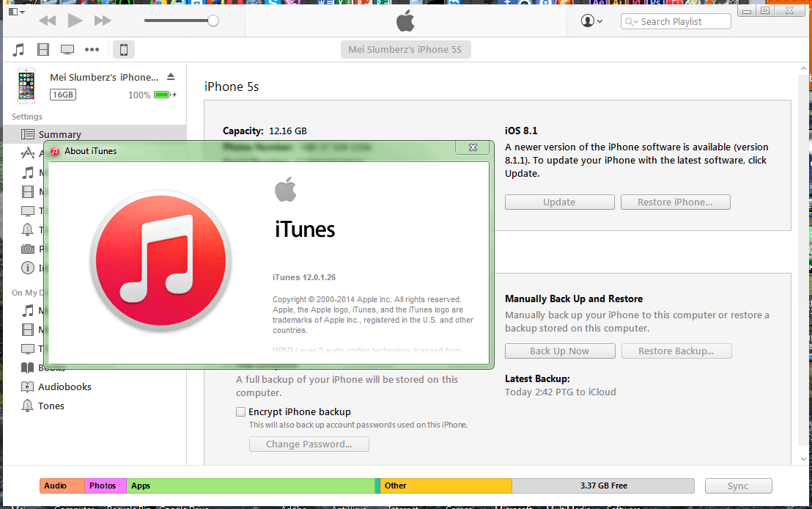Click the main pane scroll up arrow
This screenshot has width=812, height=509.
pos(804,68)
